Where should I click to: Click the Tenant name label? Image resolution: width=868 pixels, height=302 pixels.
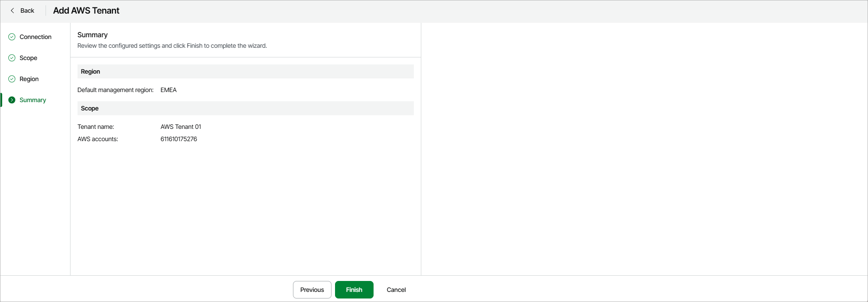(96, 127)
